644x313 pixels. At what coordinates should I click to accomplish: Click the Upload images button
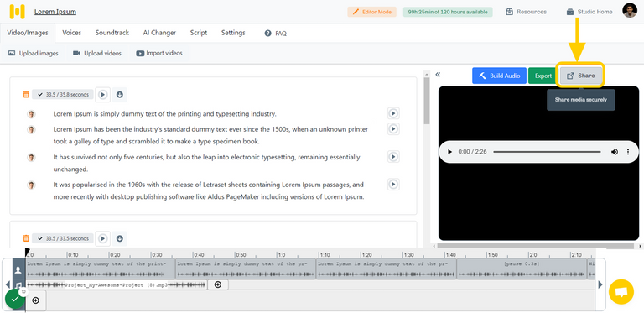34,54
